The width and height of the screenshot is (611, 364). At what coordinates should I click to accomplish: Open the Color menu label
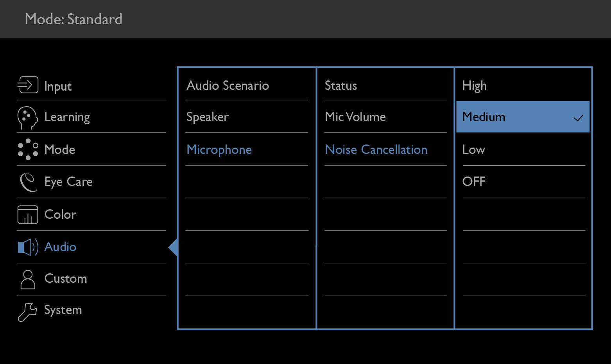point(60,214)
